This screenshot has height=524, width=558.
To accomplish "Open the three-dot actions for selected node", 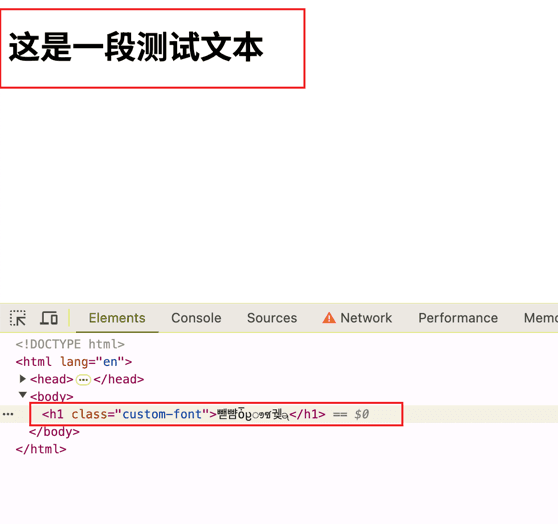I will 8,414.
